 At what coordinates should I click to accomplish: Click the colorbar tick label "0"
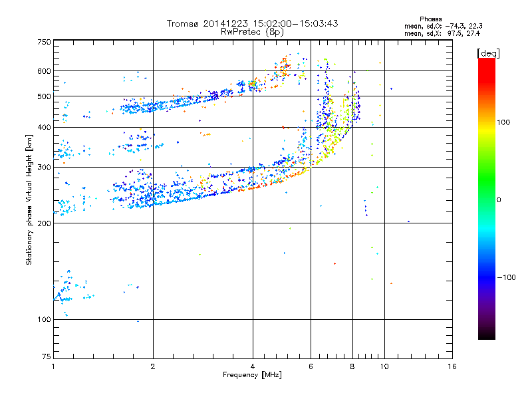[x=499, y=199]
